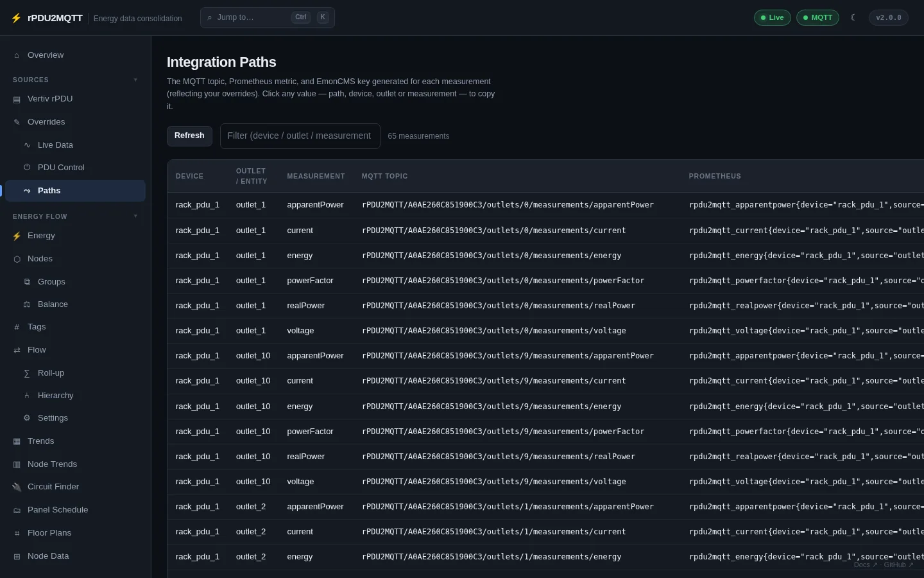Screen dimensions: 924x578
Task: Click the Roll-up sigma icon
Action: 27,373
